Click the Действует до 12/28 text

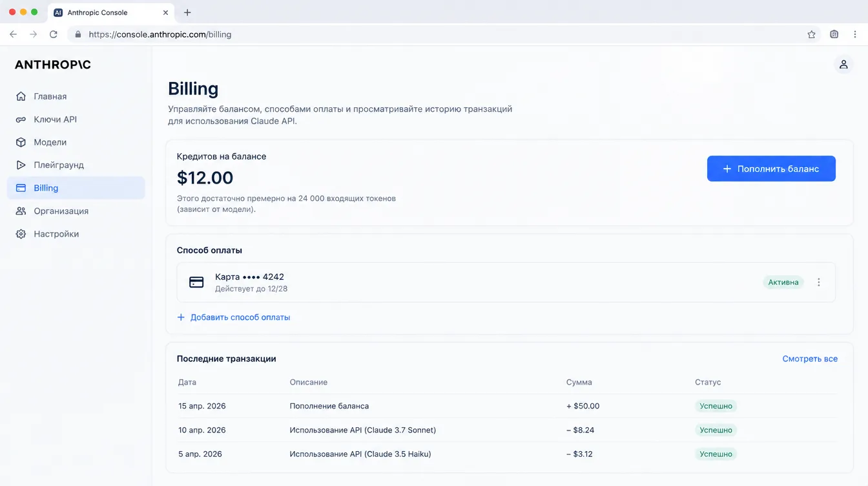[x=251, y=289]
